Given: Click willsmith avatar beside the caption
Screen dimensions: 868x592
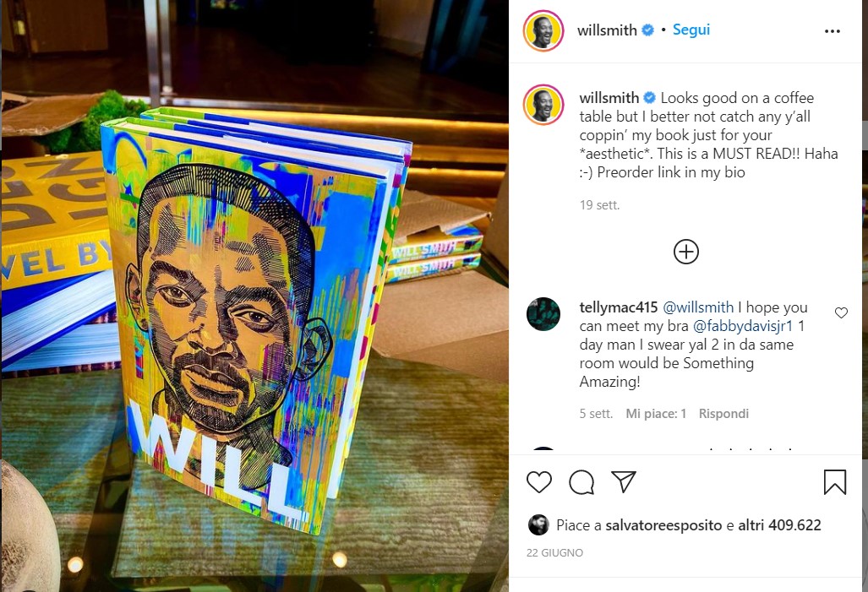Looking at the screenshot, I should point(543,105).
